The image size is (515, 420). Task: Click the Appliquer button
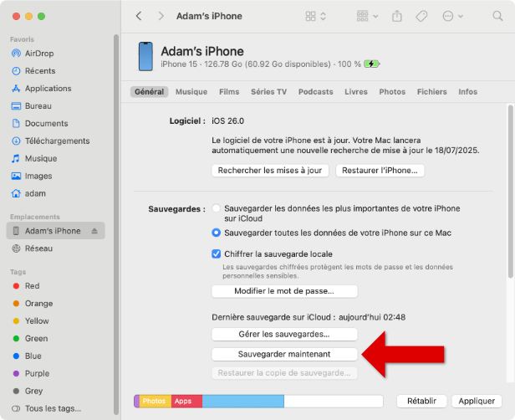click(477, 402)
